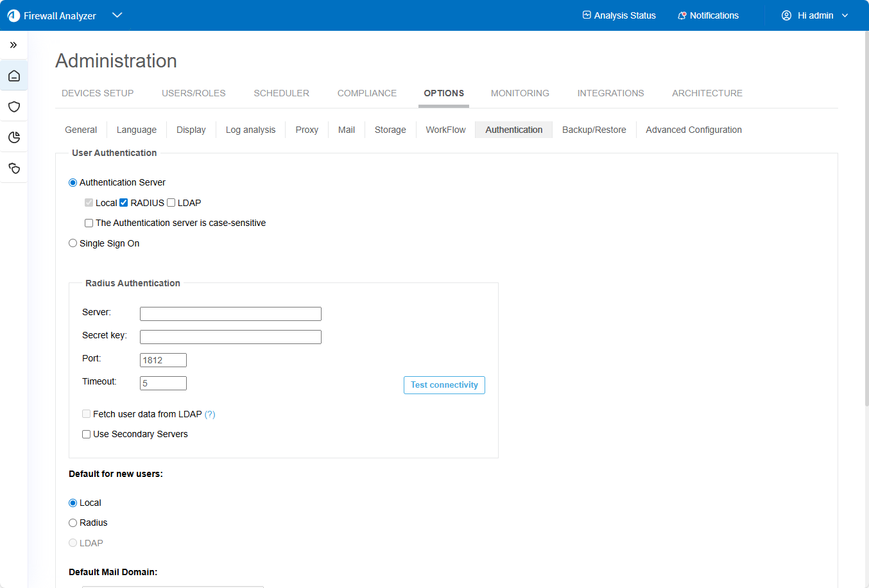This screenshot has height=588, width=869.
Task: Open the Hi admin user menu
Action: (814, 15)
